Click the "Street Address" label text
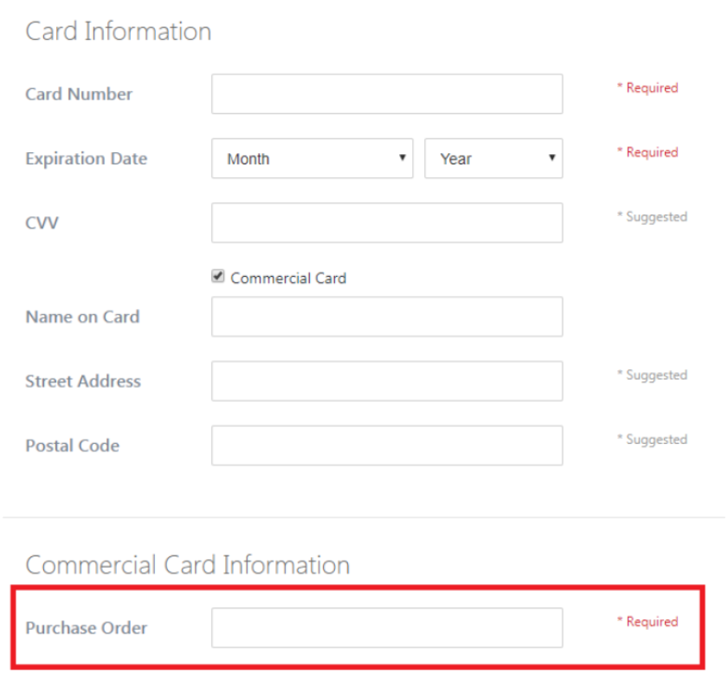728x700 pixels. pos(83,382)
